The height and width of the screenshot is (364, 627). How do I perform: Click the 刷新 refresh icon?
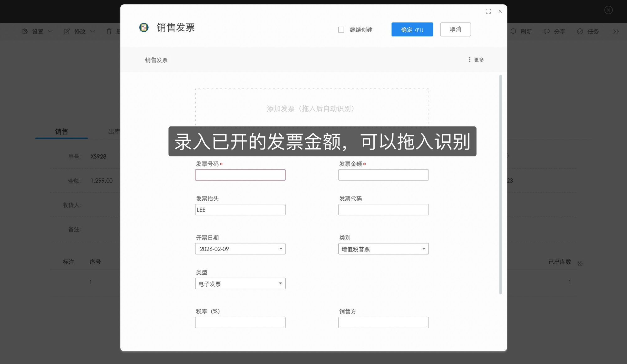[x=513, y=31]
